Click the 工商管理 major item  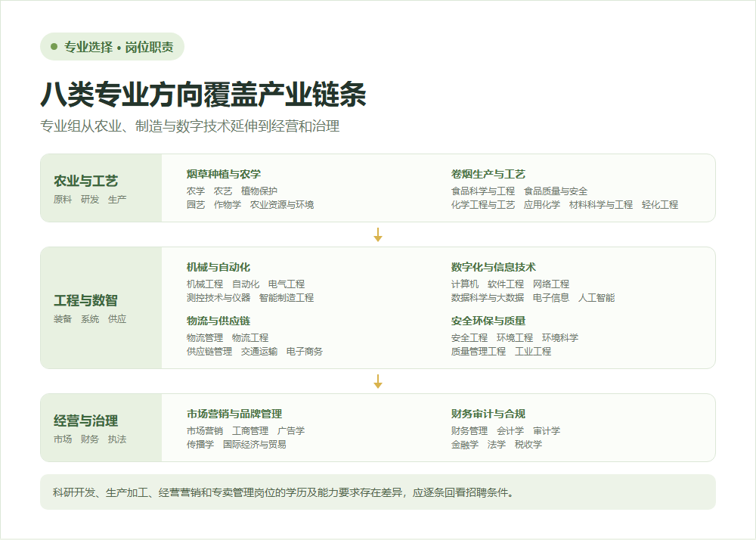coord(250,431)
